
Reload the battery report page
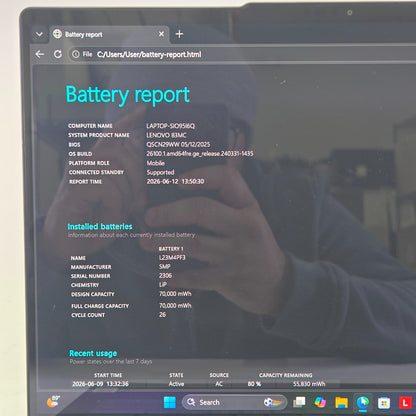pyautogui.click(x=58, y=54)
